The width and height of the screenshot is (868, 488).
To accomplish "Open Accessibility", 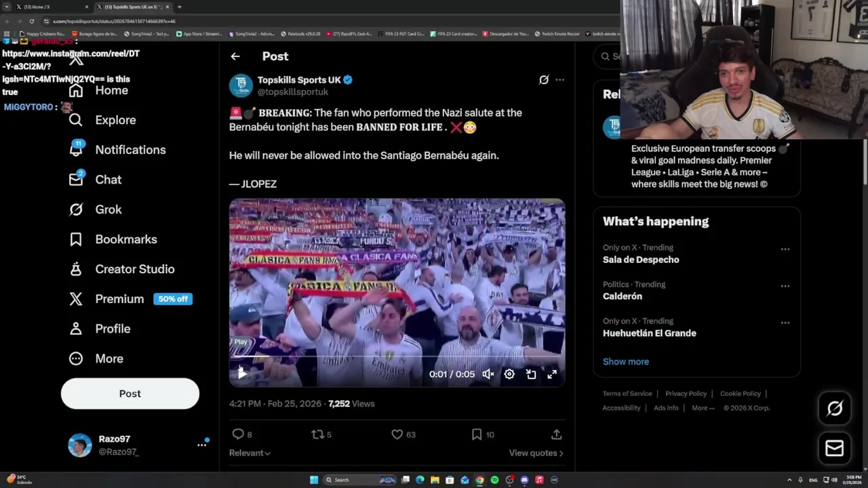I will [621, 408].
